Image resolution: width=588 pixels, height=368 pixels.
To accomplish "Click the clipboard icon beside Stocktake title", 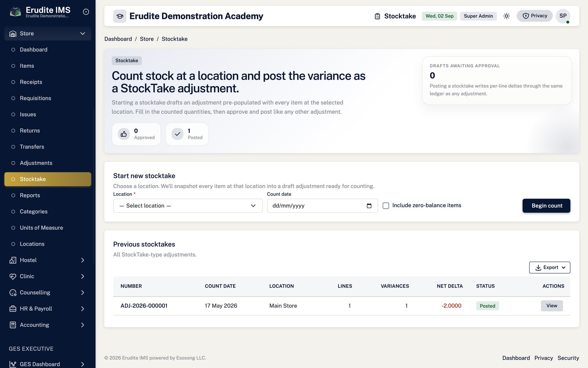I will tap(377, 16).
